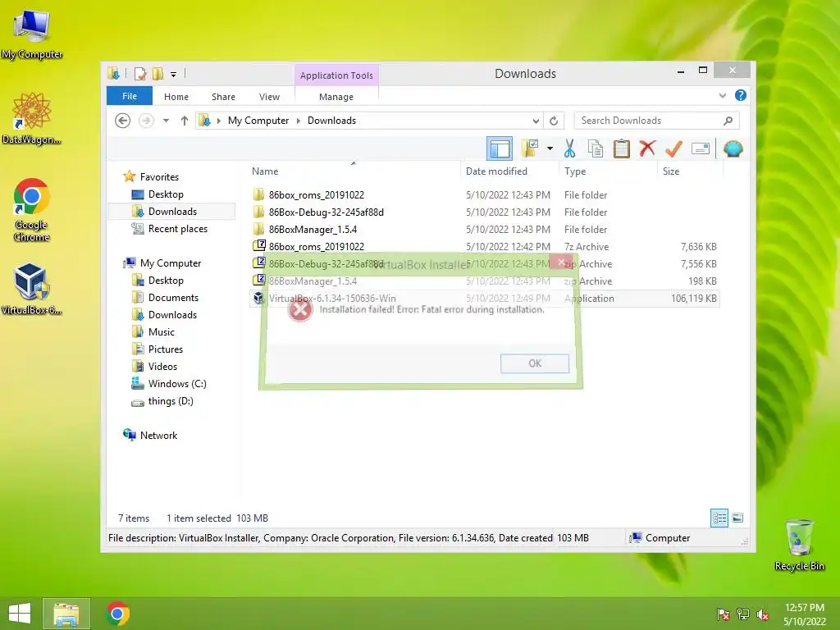The image size is (840, 630).
Task: Open the recent locations dropdown arrow
Action: coord(166,121)
